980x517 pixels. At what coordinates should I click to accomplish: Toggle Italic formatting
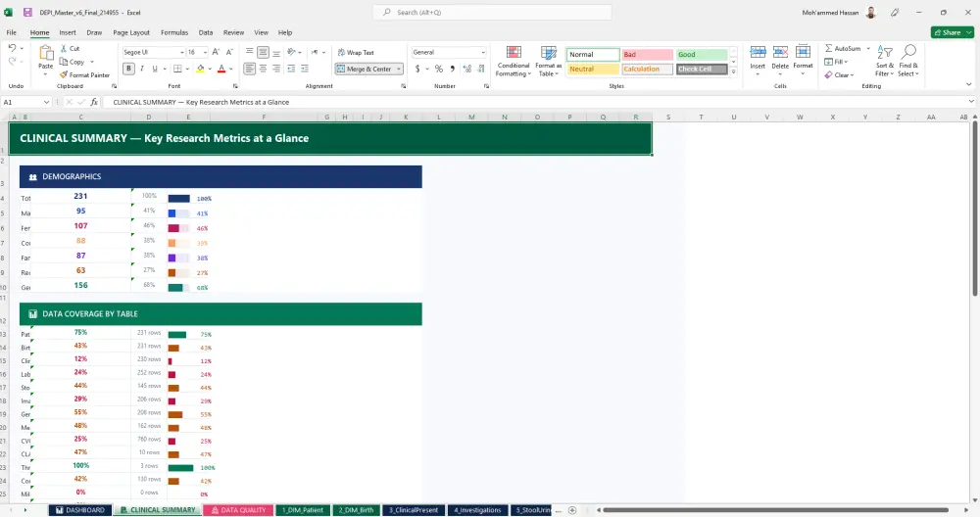point(142,69)
